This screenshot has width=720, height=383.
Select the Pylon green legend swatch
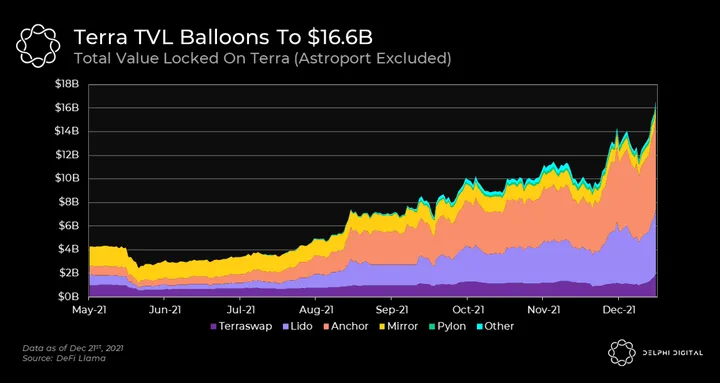[x=431, y=327]
